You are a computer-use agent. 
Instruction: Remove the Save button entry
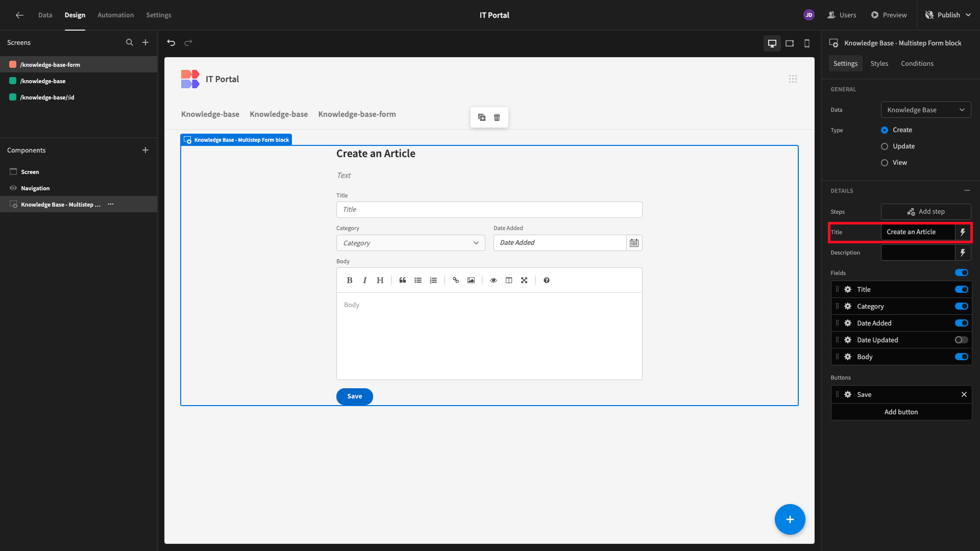964,394
